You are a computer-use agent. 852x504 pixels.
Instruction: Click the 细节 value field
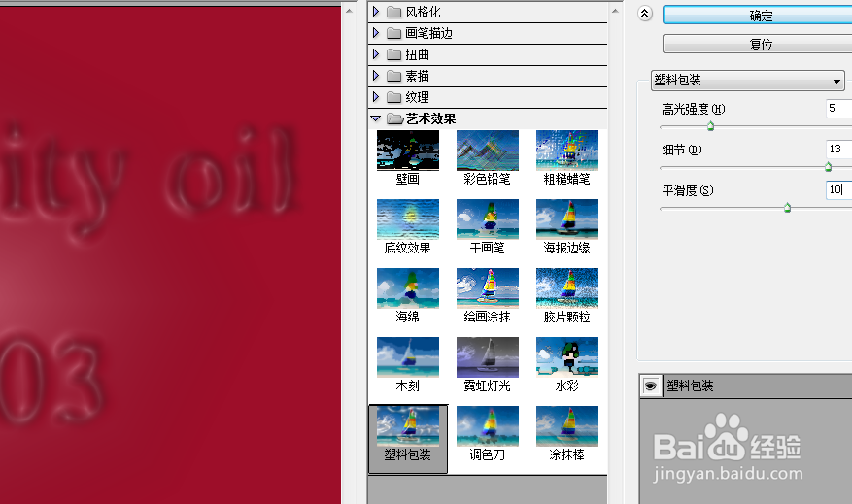click(838, 149)
